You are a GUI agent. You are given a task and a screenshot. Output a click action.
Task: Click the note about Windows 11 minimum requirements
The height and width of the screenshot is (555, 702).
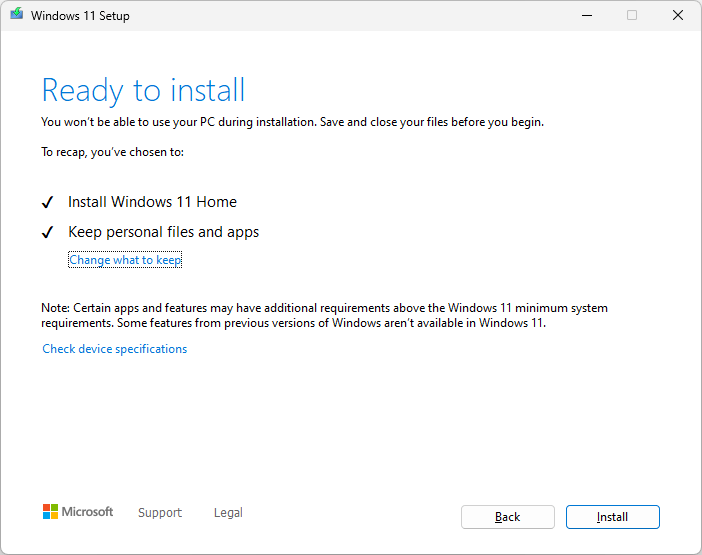[x=324, y=316]
